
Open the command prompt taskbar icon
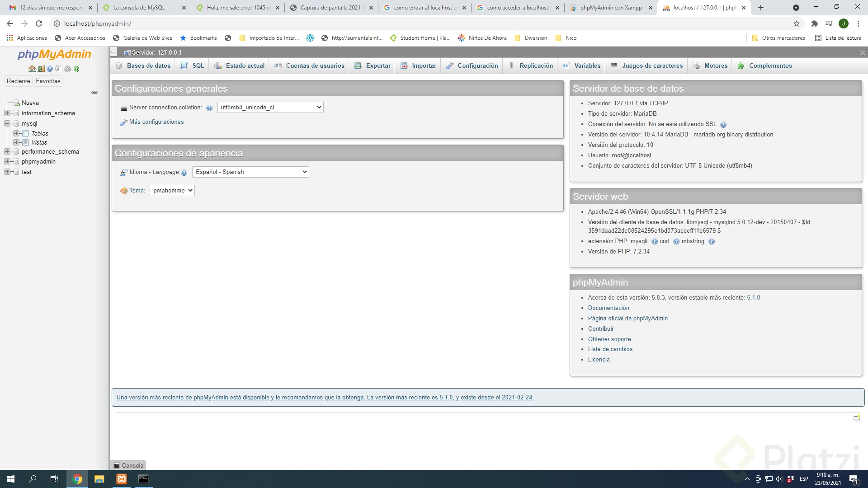(x=143, y=479)
